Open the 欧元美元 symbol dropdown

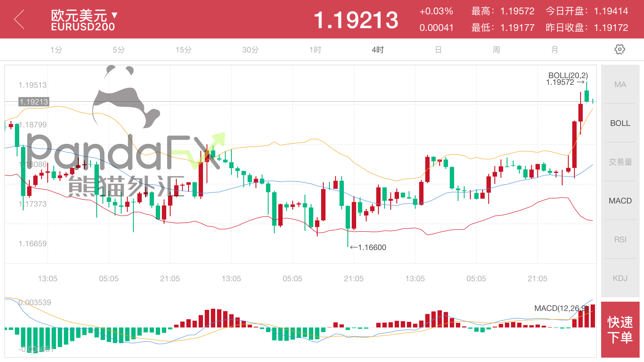coord(84,15)
